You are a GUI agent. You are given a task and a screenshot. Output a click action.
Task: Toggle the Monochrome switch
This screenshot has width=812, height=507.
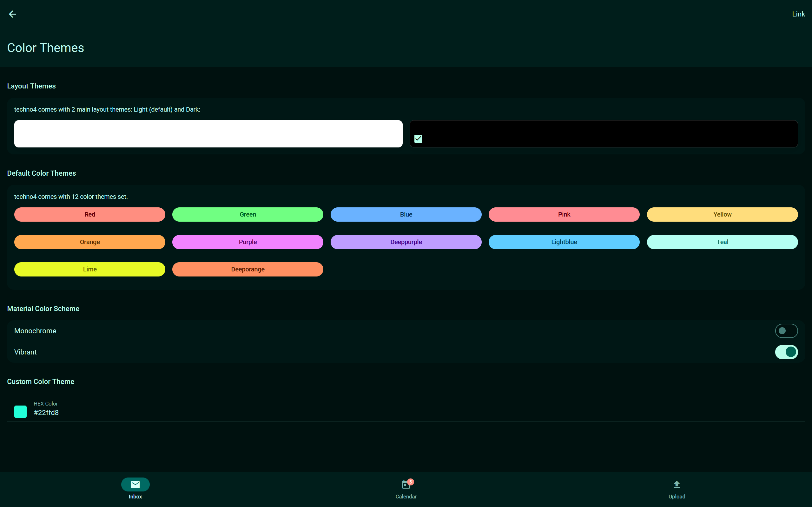coord(786,331)
